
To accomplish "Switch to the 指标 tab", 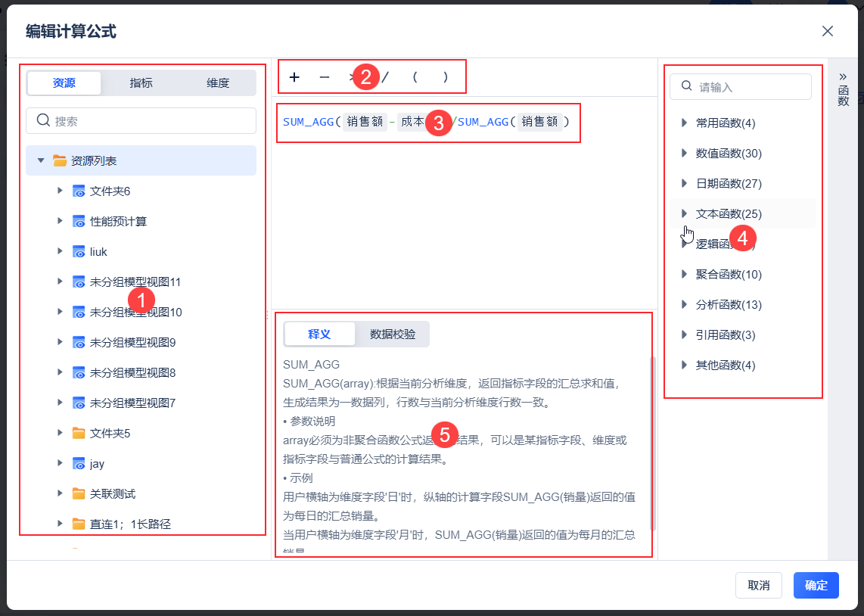I will pos(141,83).
